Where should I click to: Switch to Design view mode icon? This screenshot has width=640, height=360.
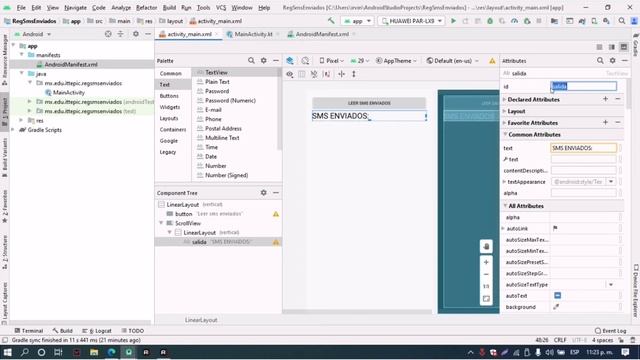624,47
